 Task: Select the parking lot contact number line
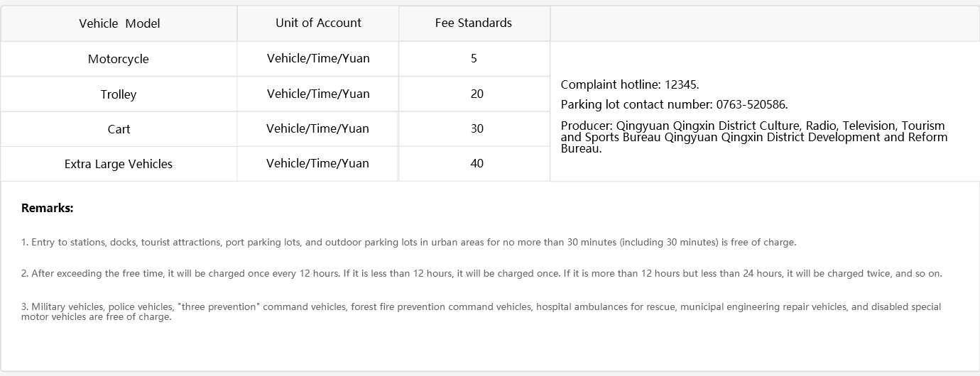click(x=674, y=104)
